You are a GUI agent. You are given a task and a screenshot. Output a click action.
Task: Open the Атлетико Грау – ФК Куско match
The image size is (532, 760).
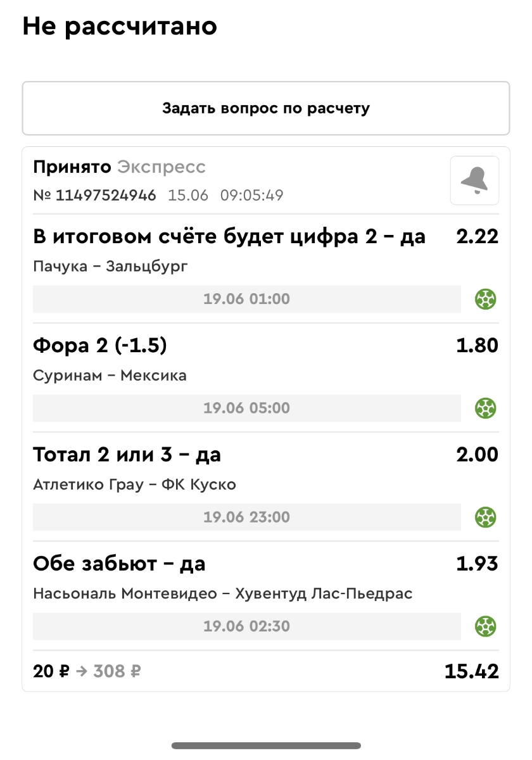click(134, 484)
